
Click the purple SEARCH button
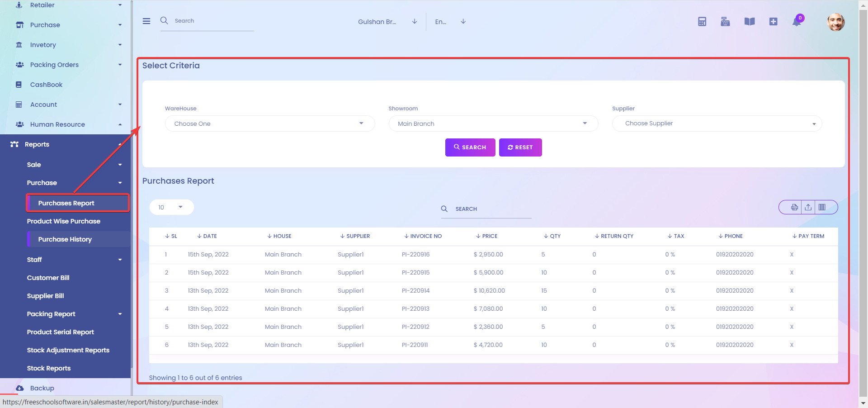click(470, 147)
